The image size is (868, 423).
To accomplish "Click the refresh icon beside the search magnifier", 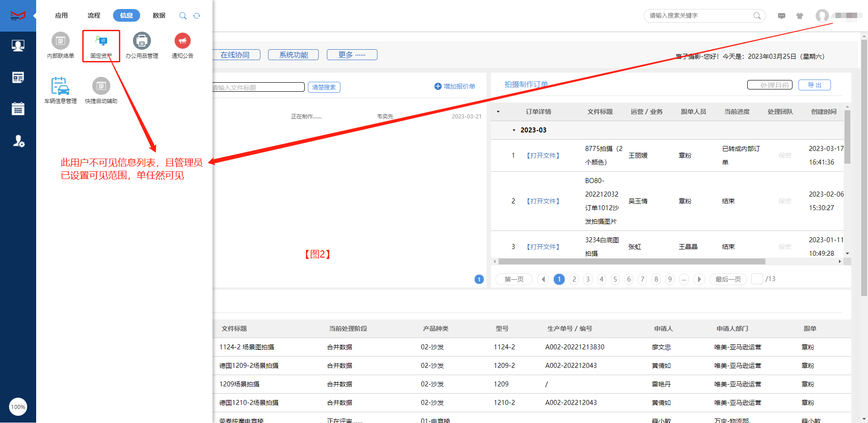I will point(197,16).
